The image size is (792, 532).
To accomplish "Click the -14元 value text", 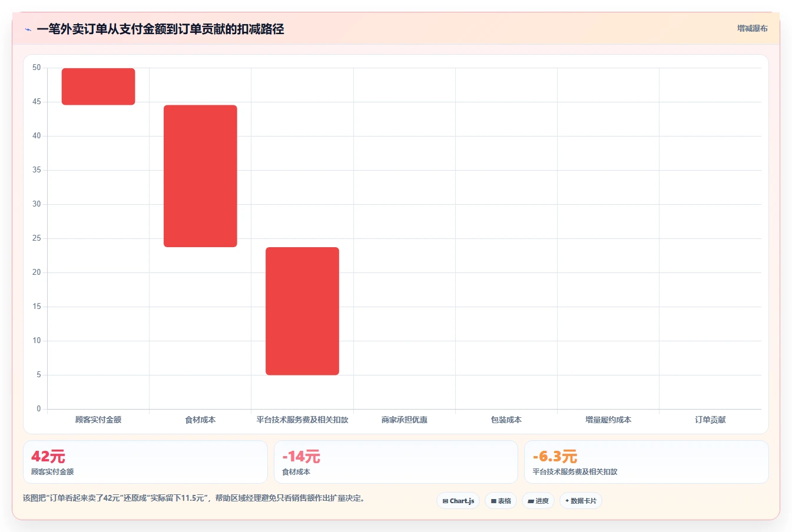I will 301,456.
